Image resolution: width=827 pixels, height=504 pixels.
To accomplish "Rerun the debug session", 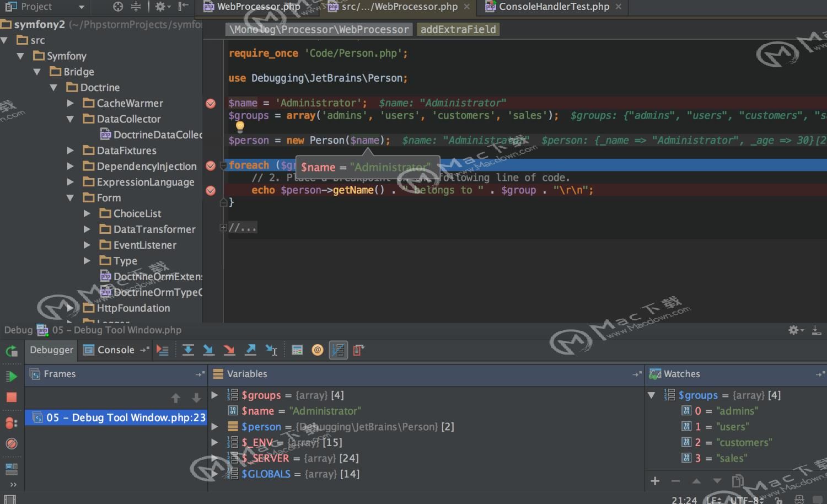I will pyautogui.click(x=11, y=351).
